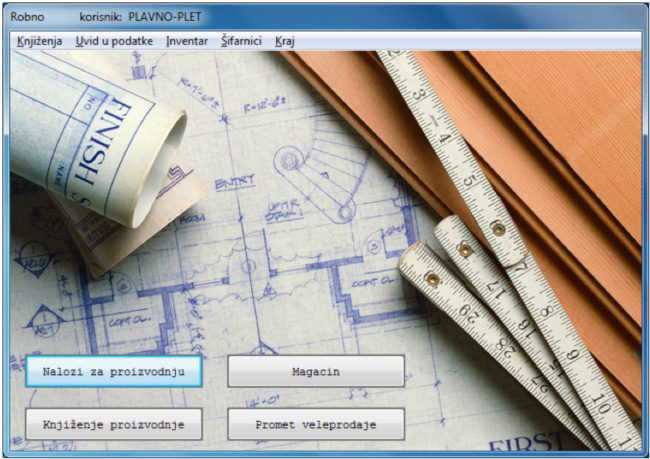Open the Uvid u podatke menu
The height and width of the screenshot is (459, 650).
click(x=114, y=41)
